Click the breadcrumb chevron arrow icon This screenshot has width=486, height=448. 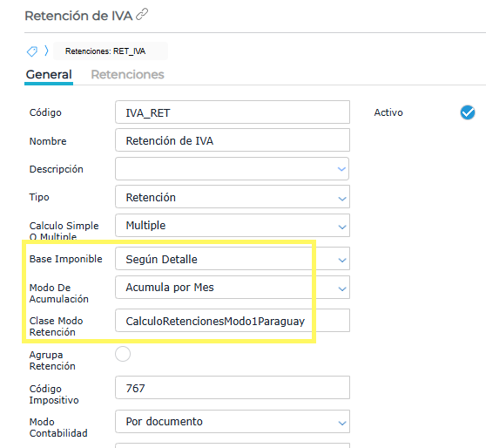(x=46, y=51)
